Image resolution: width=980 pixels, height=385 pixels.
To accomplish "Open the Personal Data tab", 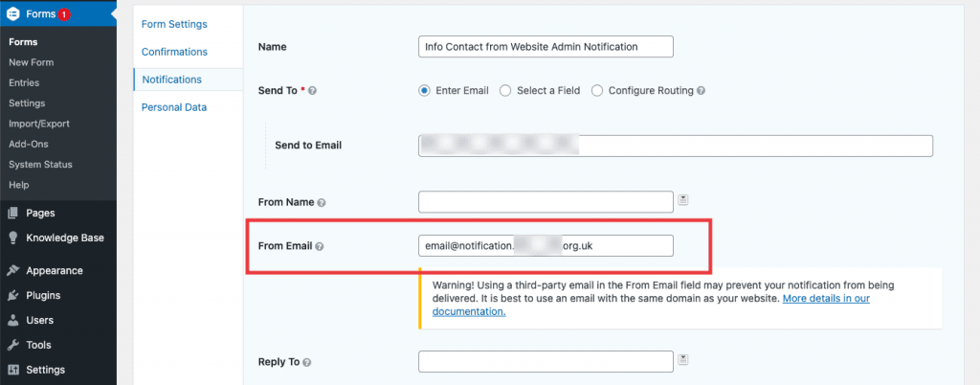I will tap(174, 107).
